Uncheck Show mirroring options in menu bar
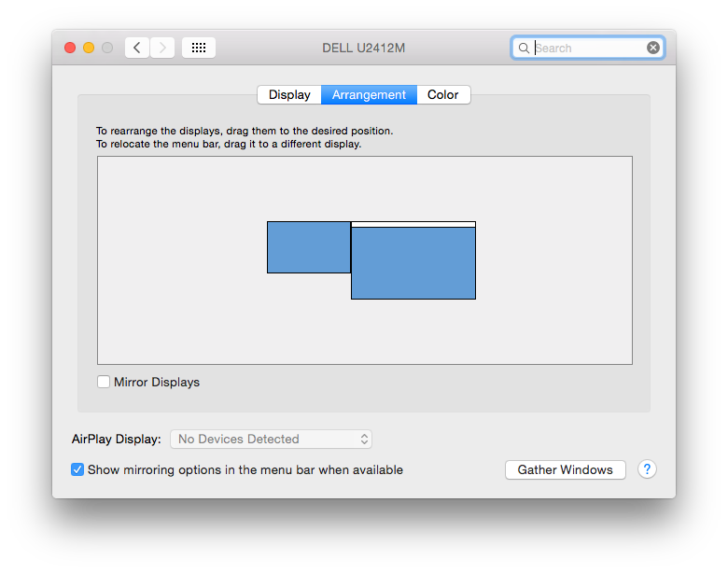728x573 pixels. tap(77, 469)
